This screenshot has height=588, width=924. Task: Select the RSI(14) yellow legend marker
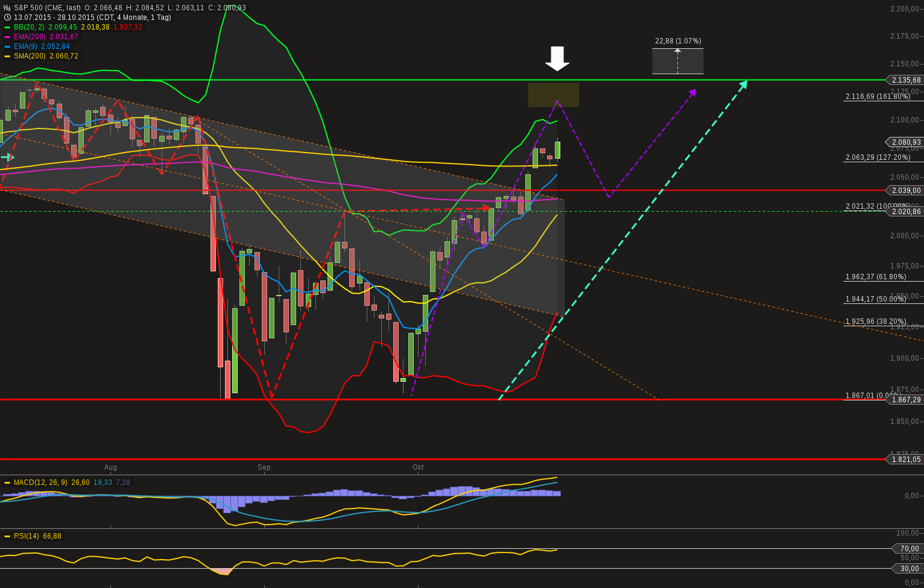[7, 536]
